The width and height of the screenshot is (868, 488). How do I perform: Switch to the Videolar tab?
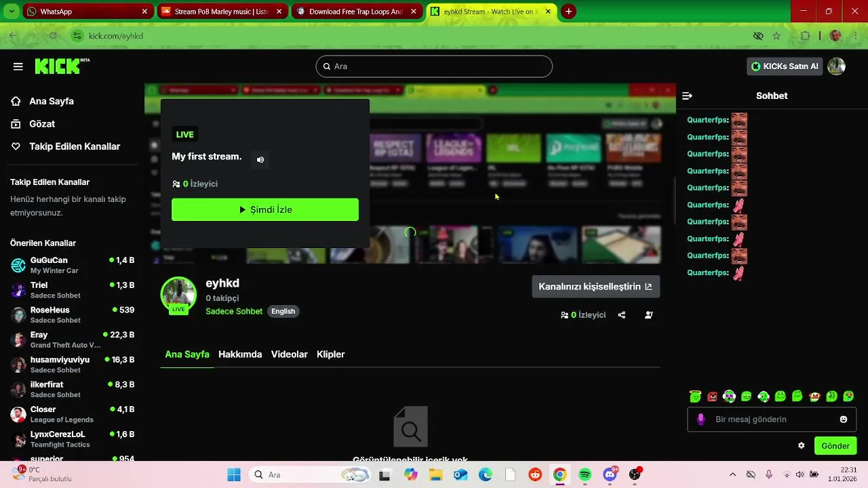pos(290,354)
